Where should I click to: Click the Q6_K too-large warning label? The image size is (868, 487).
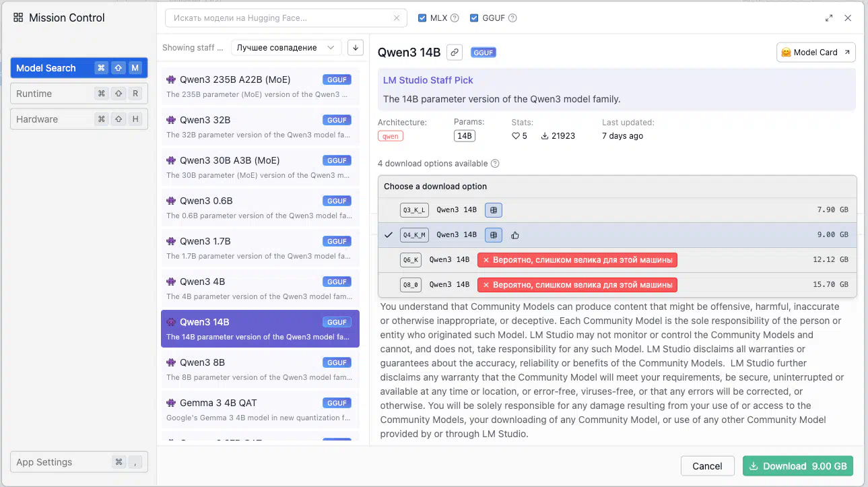click(x=577, y=260)
